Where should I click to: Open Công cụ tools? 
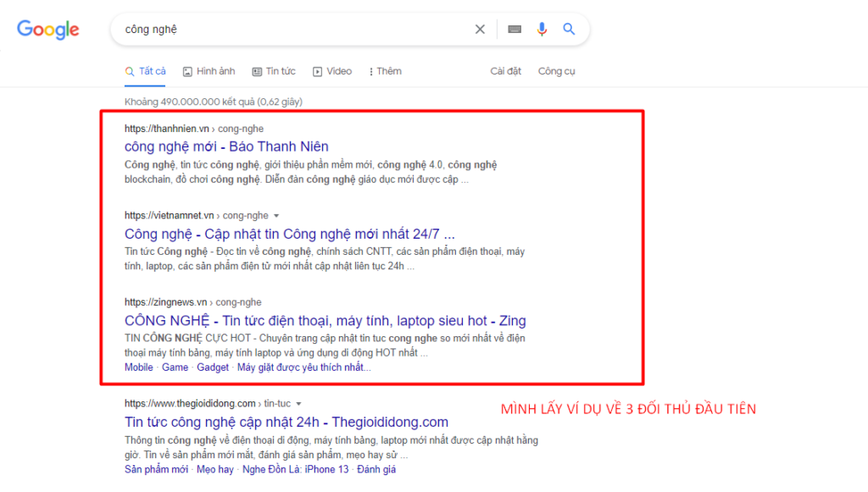pyautogui.click(x=556, y=71)
